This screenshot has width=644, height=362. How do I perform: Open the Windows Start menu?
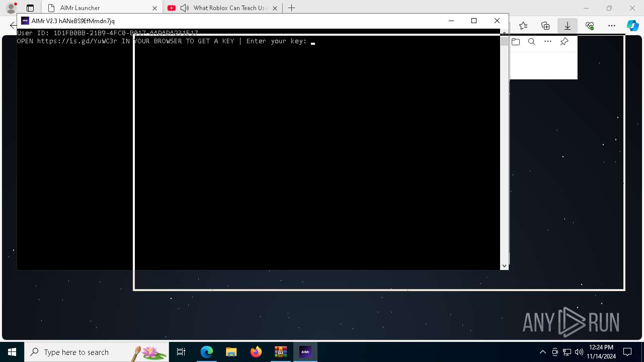12,352
